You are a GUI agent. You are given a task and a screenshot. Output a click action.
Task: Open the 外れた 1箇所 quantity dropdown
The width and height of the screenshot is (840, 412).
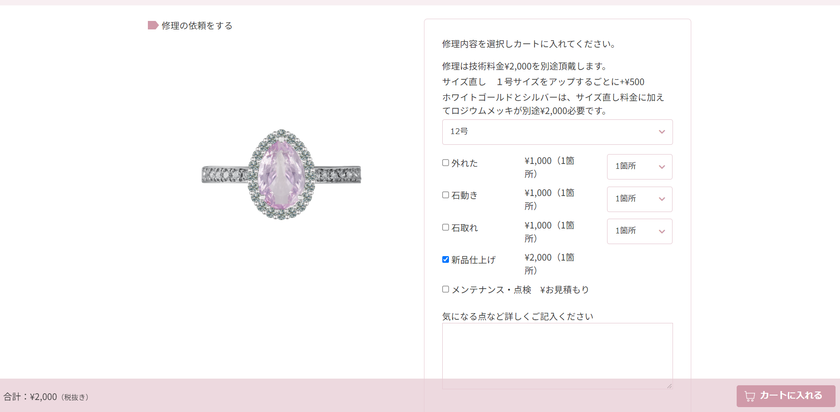click(x=640, y=167)
